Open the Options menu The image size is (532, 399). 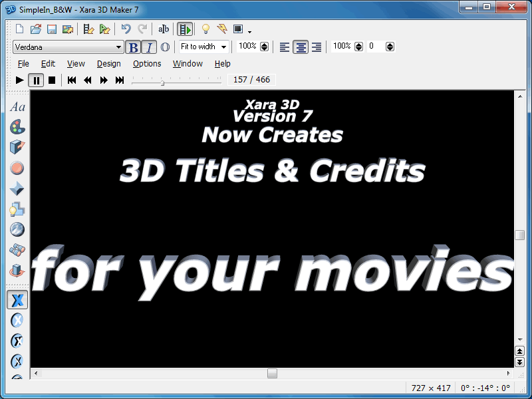(147, 64)
